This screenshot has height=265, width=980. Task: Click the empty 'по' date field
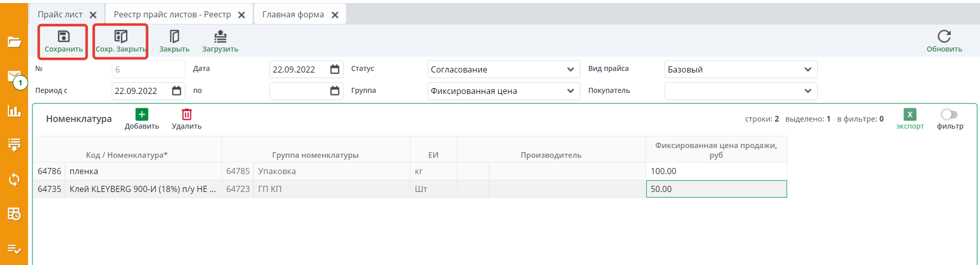coord(299,91)
